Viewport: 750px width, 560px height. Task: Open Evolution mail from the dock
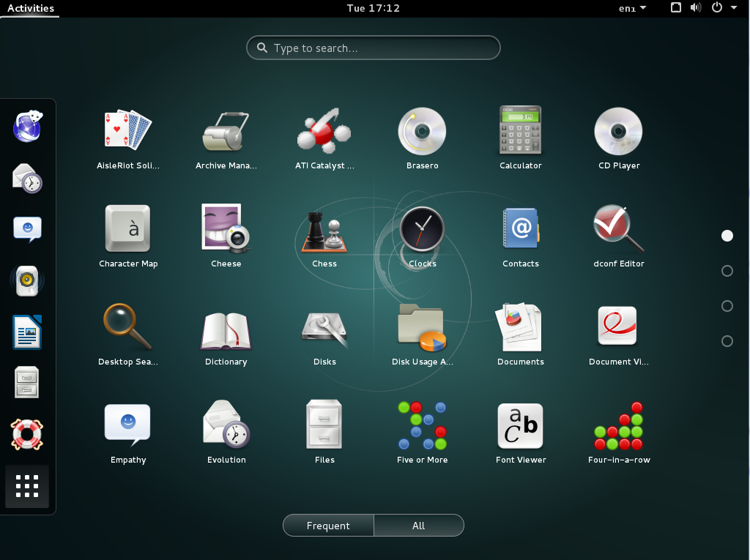[27, 178]
